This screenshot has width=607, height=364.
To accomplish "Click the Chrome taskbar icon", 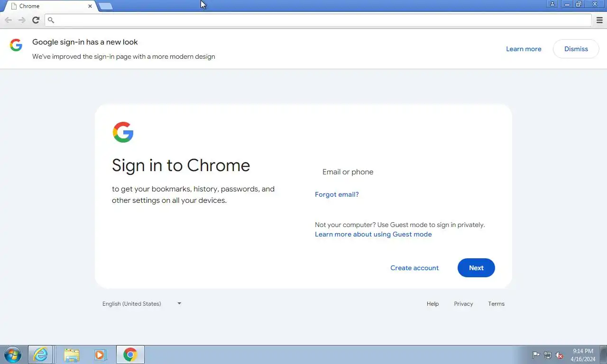I will pyautogui.click(x=130, y=355).
